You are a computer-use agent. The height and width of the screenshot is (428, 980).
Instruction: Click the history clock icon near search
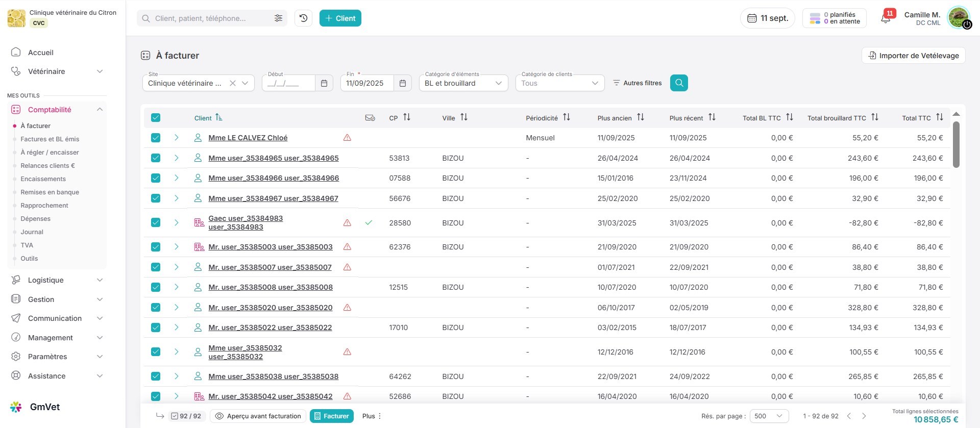303,18
